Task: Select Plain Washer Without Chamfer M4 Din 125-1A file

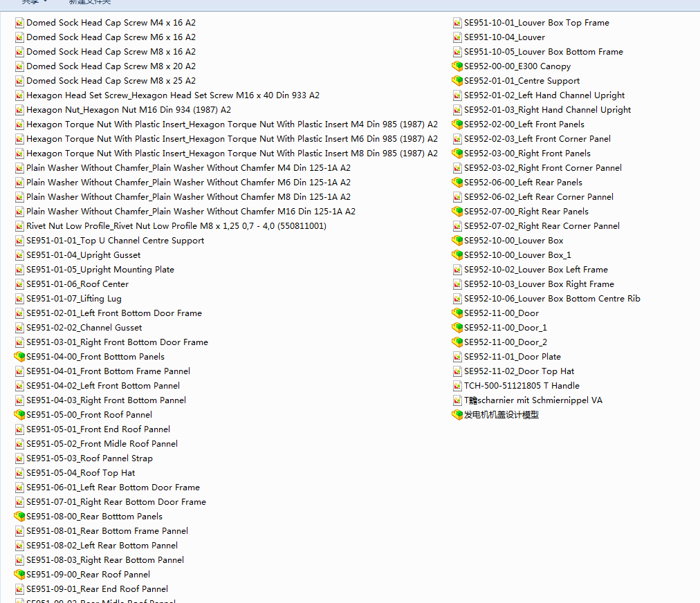Action: tap(188, 168)
